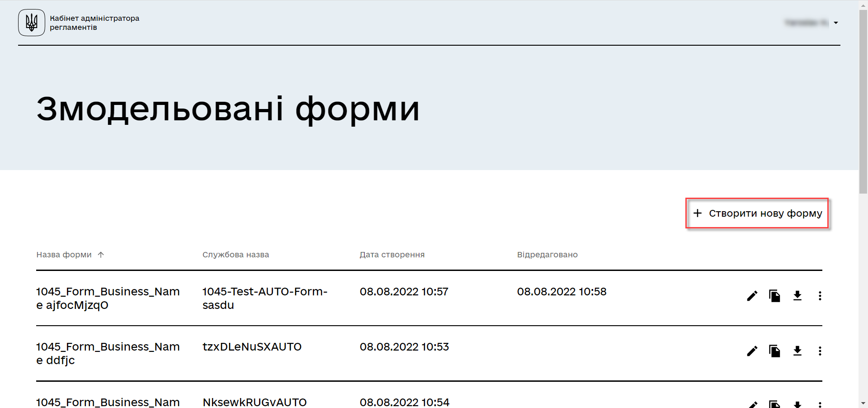Copy the form with service name 1045-Test-AUTO-Form-sasdu
The width and height of the screenshot is (868, 408).
774,296
